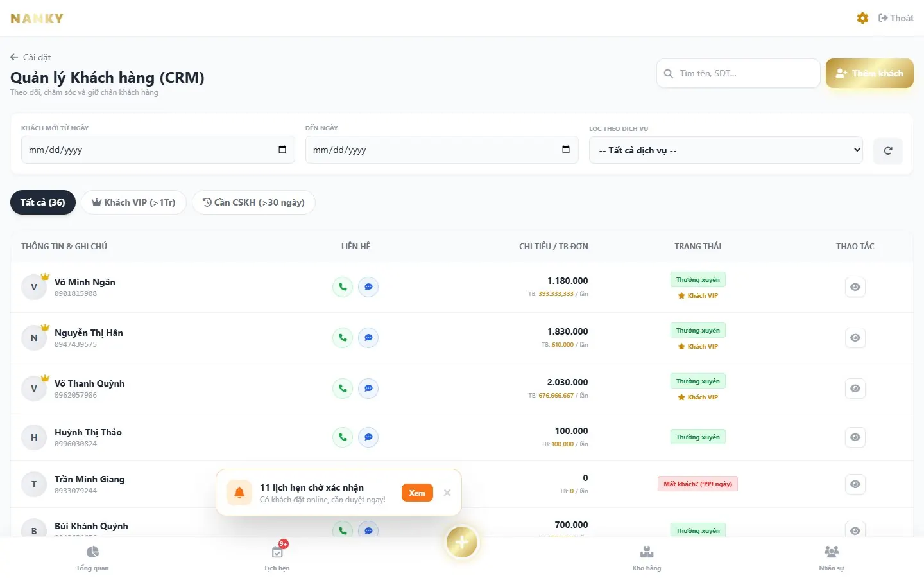924x578 pixels.
Task: Call Huỳnh Thị Thảo via phone icon
Action: (343, 437)
